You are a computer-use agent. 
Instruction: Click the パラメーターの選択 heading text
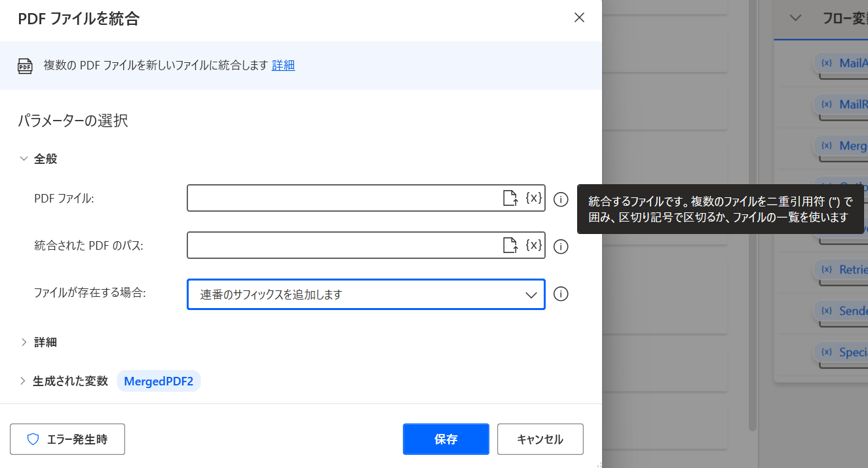[73, 121]
